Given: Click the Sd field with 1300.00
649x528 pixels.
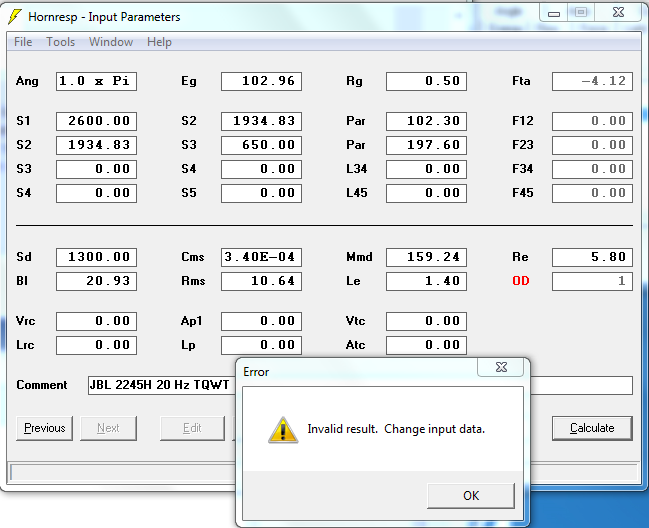Looking at the screenshot, I should coord(96,257).
